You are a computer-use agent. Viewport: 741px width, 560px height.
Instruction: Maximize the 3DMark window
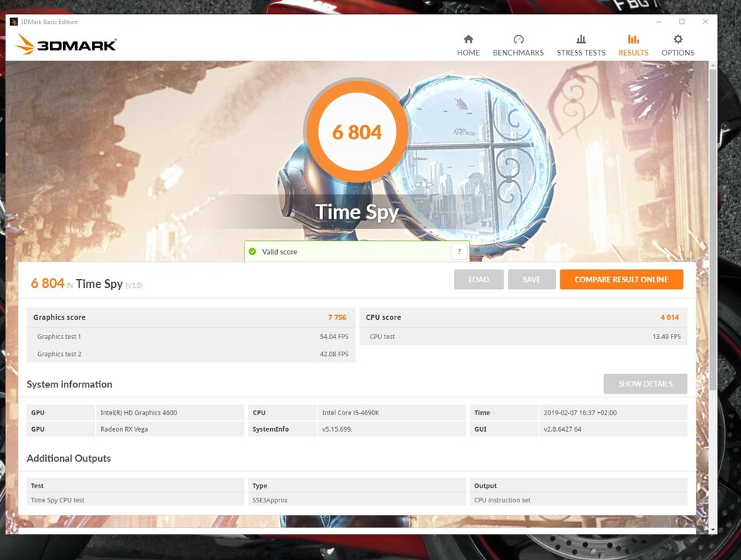click(x=682, y=22)
